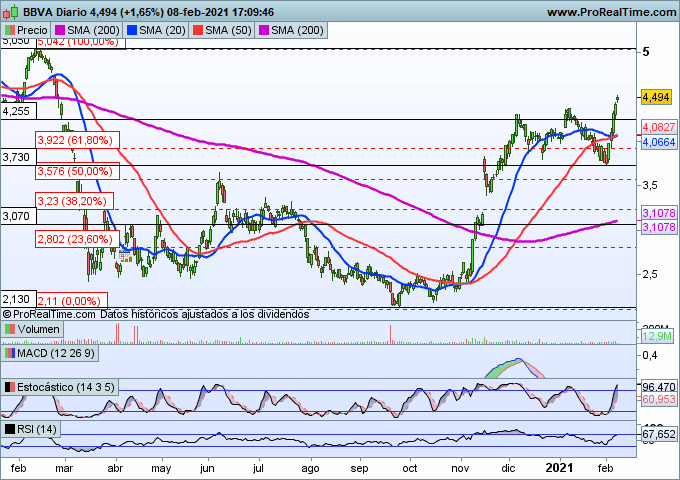Viewport: 680px width, 480px height.
Task: Click the price axis label 2,5
Action: click(649, 274)
